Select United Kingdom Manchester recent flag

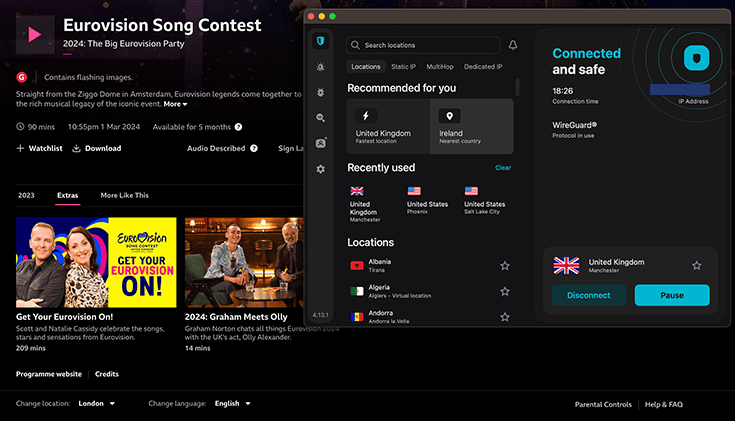[357, 191]
